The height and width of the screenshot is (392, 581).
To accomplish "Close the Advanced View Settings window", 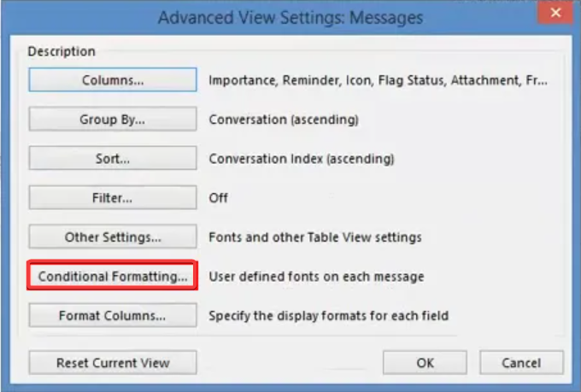I will click(x=555, y=13).
